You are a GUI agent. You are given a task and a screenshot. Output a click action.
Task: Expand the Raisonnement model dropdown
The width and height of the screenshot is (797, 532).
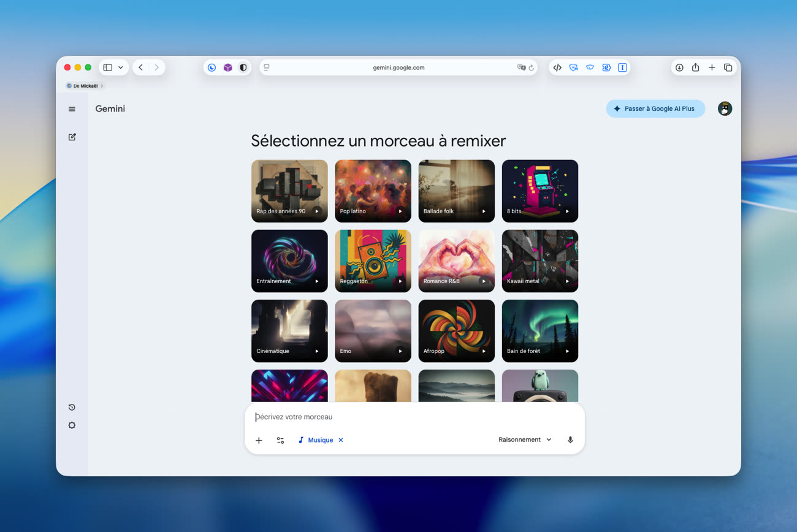(525, 440)
